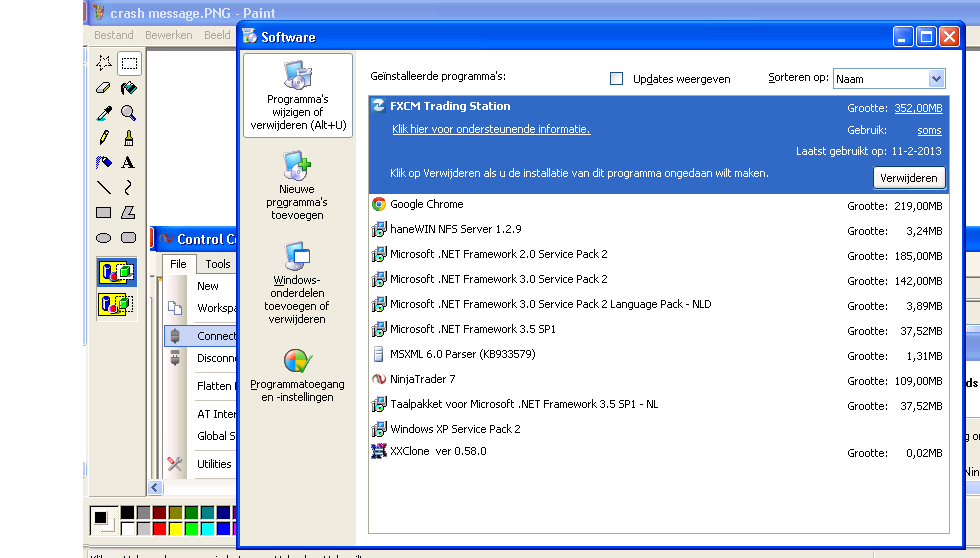
Task: Click the NinjaTrader 7 icon in program list
Action: coord(379,379)
